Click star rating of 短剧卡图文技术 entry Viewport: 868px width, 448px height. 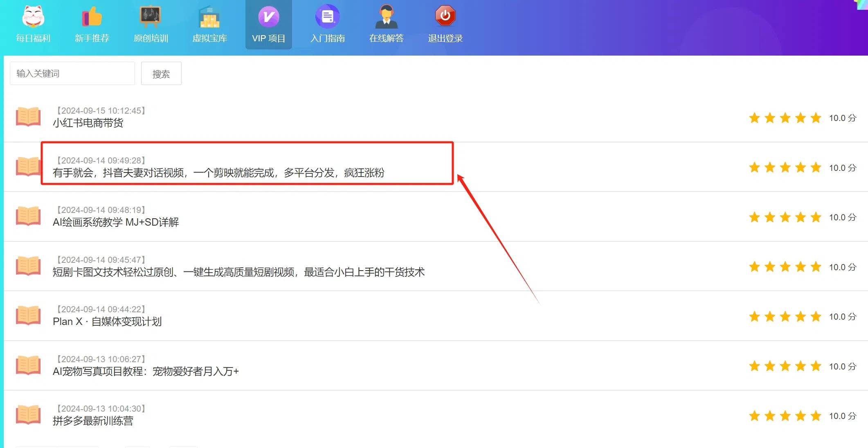coord(785,267)
